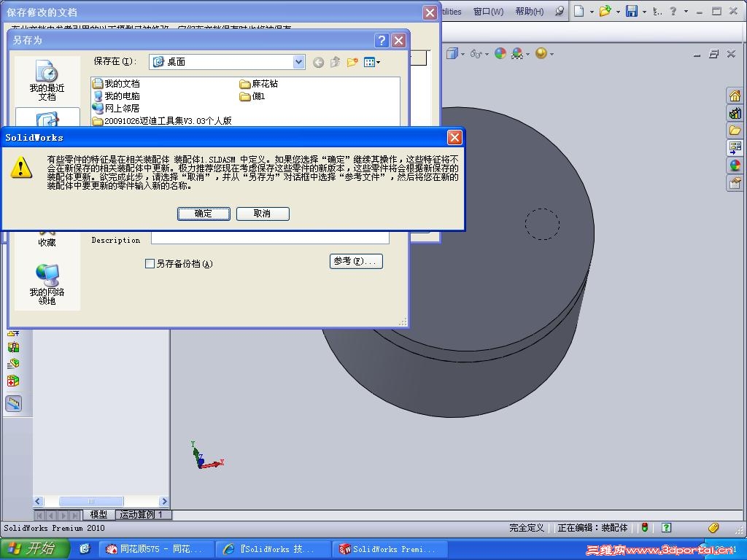This screenshot has width=747, height=560.
Task: Click the Open file icon
Action: (605, 11)
